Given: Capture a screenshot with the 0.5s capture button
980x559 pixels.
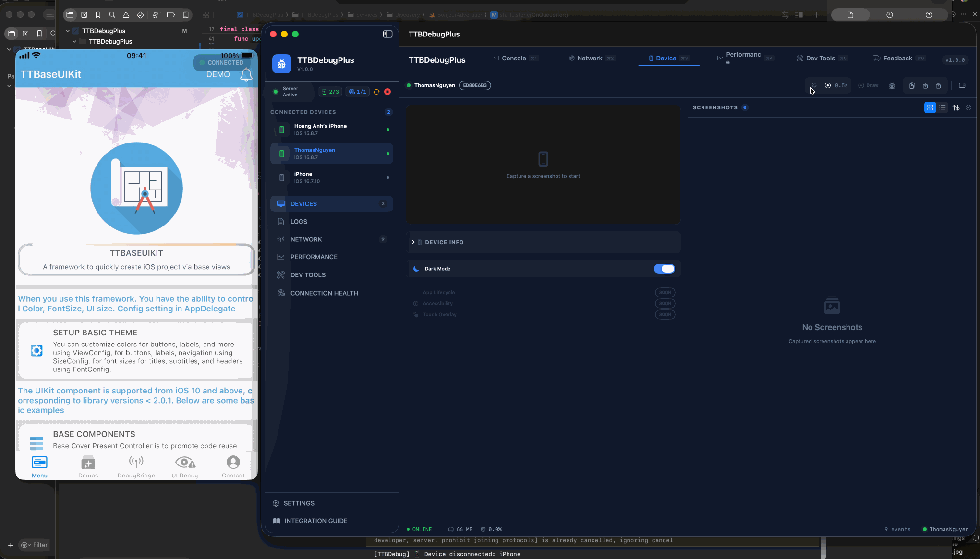Looking at the screenshot, I should pos(836,85).
